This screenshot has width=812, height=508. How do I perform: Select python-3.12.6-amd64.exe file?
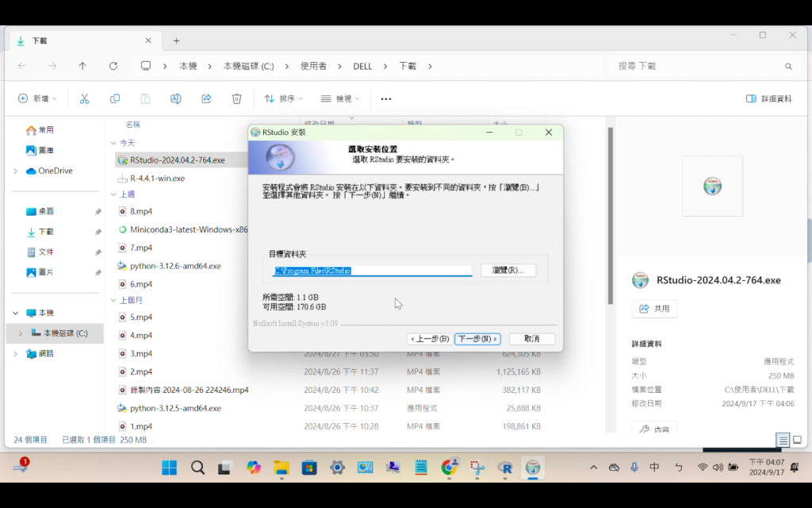click(x=175, y=266)
